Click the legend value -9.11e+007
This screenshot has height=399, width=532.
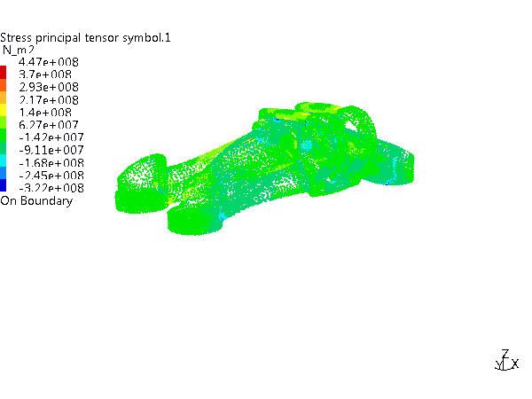click(x=51, y=150)
